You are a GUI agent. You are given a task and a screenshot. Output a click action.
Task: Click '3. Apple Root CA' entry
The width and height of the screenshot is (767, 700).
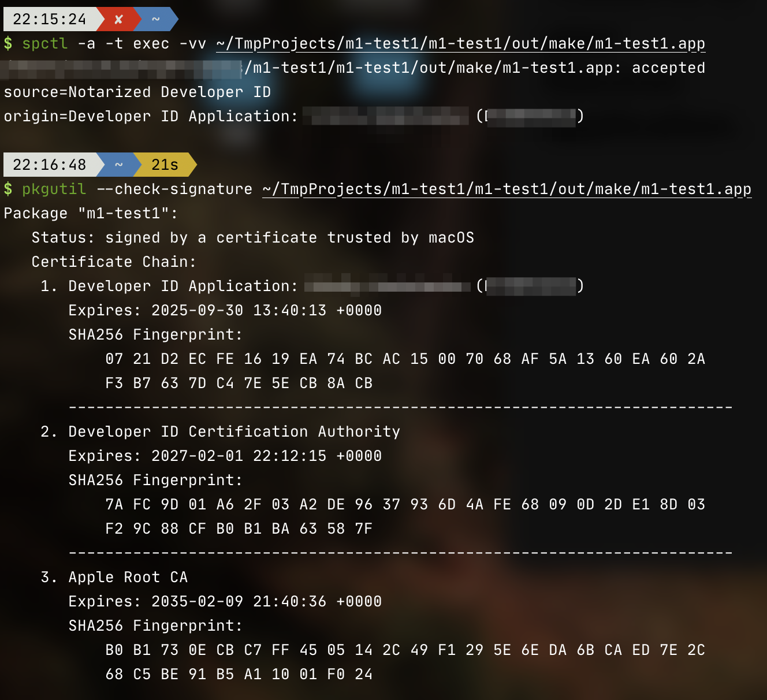pyautogui.click(x=114, y=578)
